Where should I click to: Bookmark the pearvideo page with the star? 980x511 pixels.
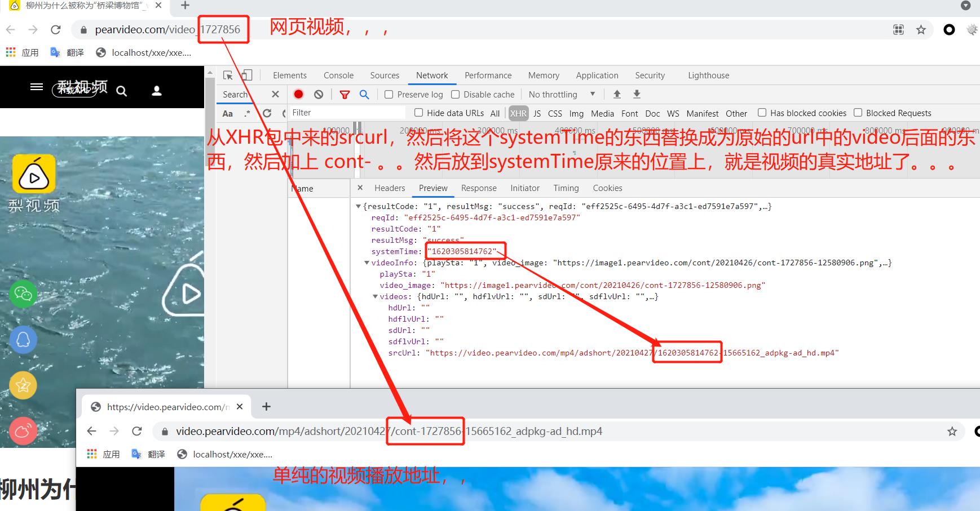pyautogui.click(x=921, y=30)
